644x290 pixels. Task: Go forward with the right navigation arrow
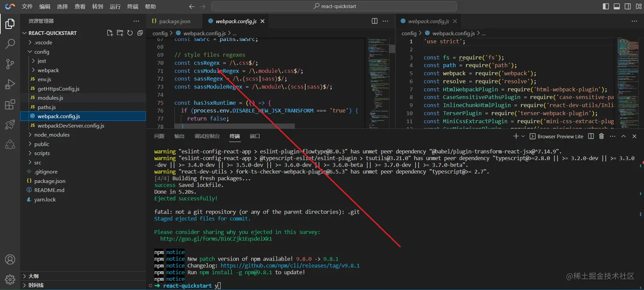coord(203,6)
